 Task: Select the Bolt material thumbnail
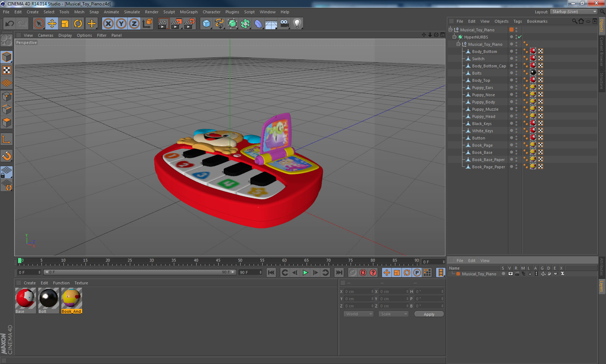pyautogui.click(x=48, y=298)
